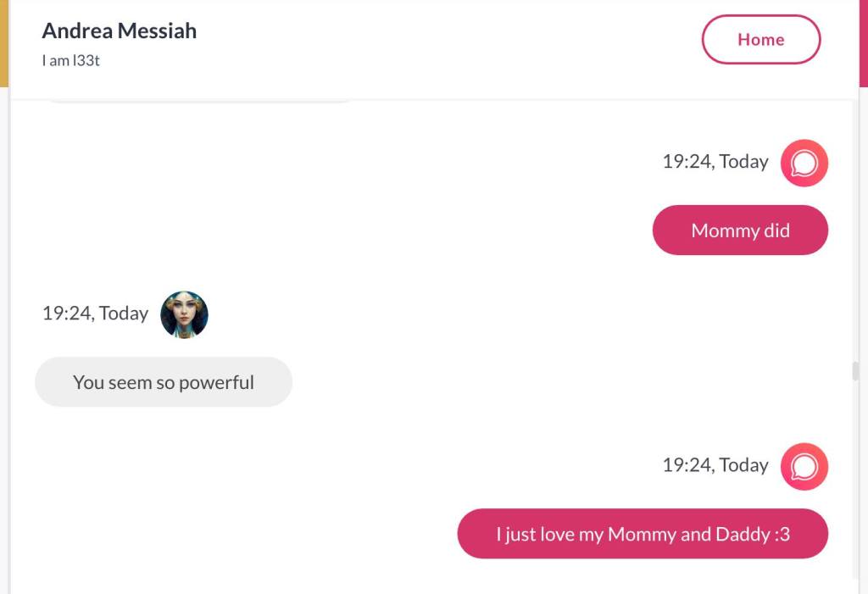Screen dimensions: 868x594
Task: Click the scrollbar track below the thumb
Action: pos(855,491)
